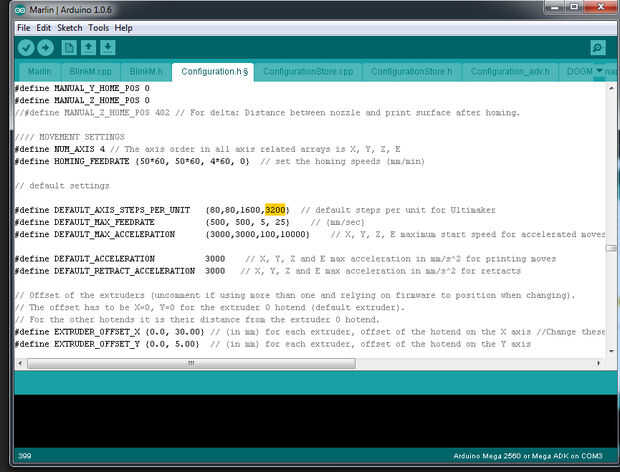The width and height of the screenshot is (620, 472).
Task: Click DEFAULT_MAX_ACCELERATION in the code
Action: 114,234
